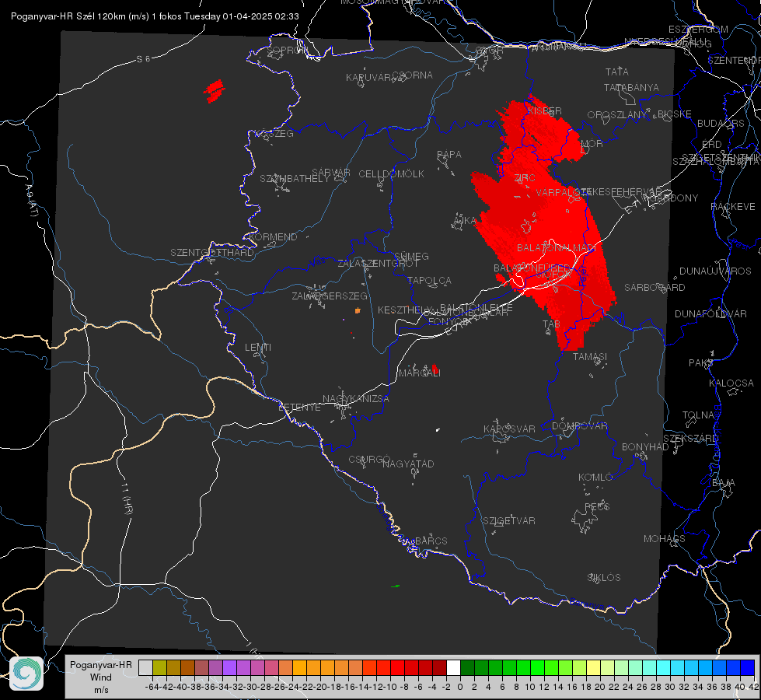Viewport: 761px width, 700px height.
Task: Select the CSORNA town label
Action: pos(413,75)
